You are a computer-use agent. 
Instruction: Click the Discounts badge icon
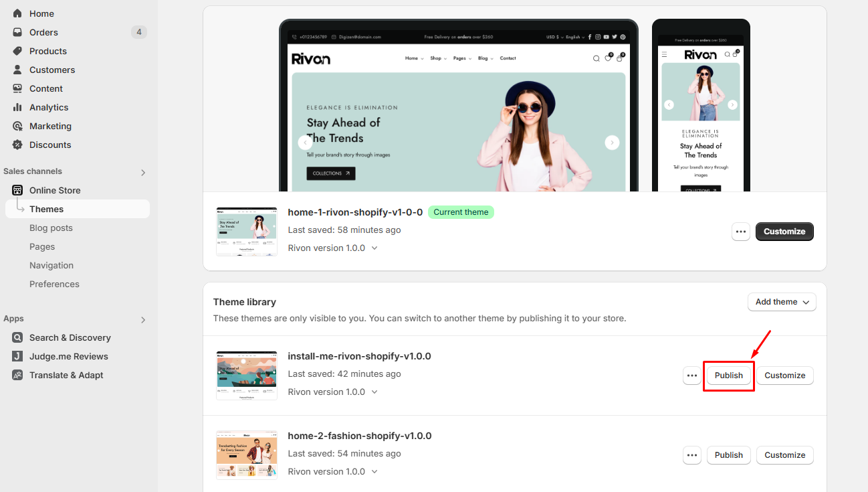click(17, 145)
